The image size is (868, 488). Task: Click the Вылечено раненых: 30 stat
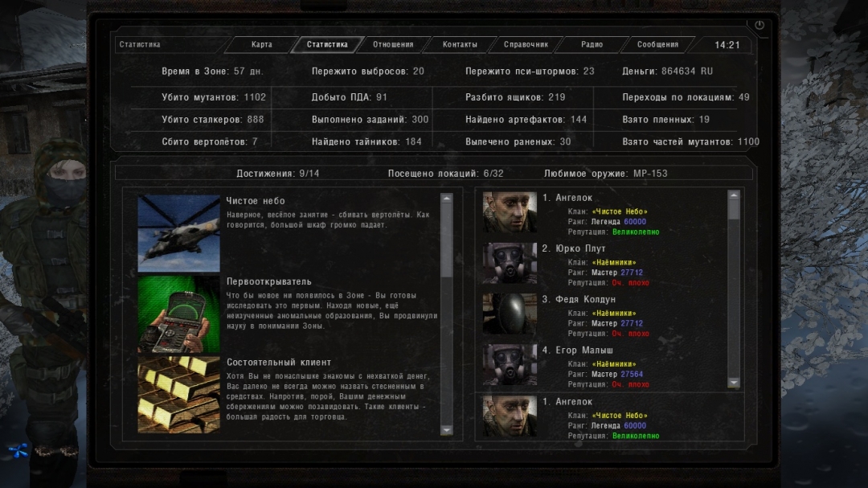(x=518, y=141)
